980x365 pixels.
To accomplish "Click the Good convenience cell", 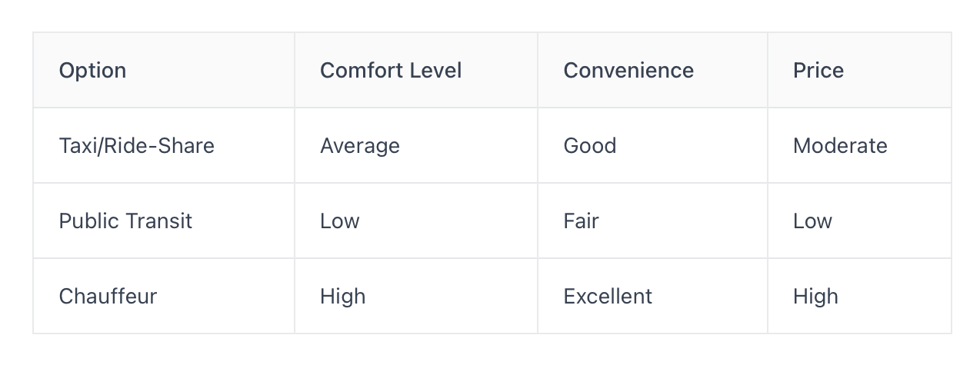I will (590, 146).
